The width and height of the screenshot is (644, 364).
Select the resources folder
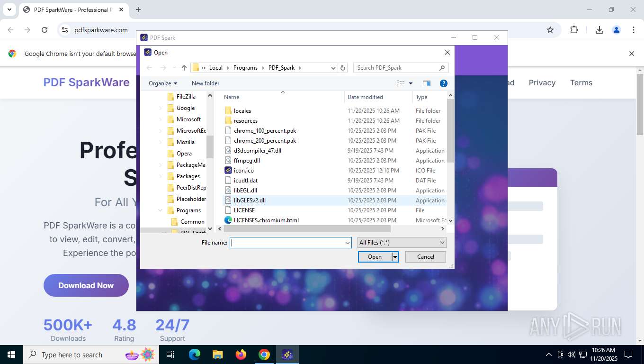pyautogui.click(x=245, y=121)
